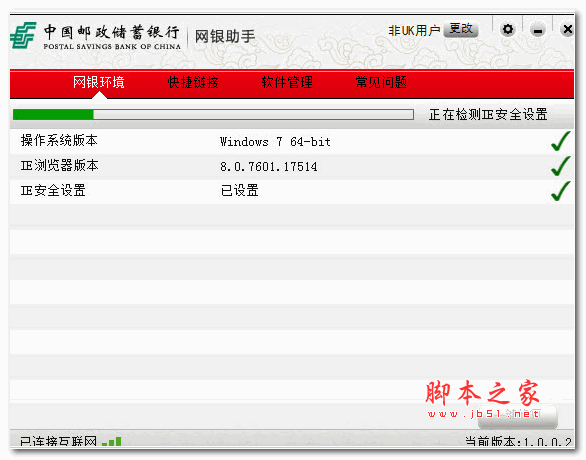Image resolution: width=586 pixels, height=460 pixels.
Task: Minimize the 网银助手 window
Action: [538, 30]
